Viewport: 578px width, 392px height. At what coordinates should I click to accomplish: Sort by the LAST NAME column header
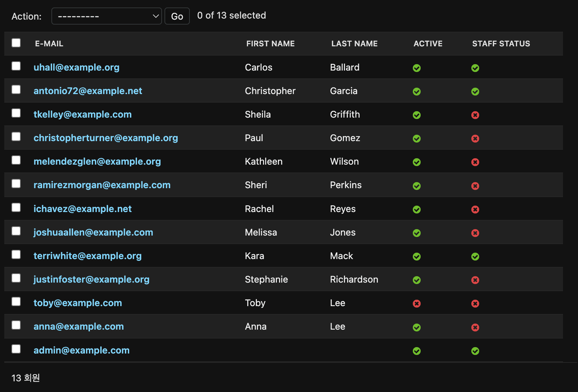coord(354,43)
